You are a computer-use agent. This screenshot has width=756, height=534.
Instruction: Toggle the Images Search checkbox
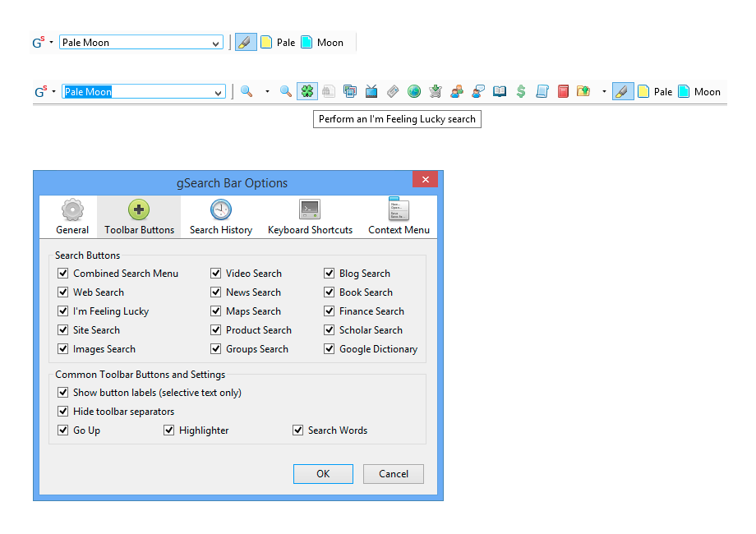[x=62, y=348]
